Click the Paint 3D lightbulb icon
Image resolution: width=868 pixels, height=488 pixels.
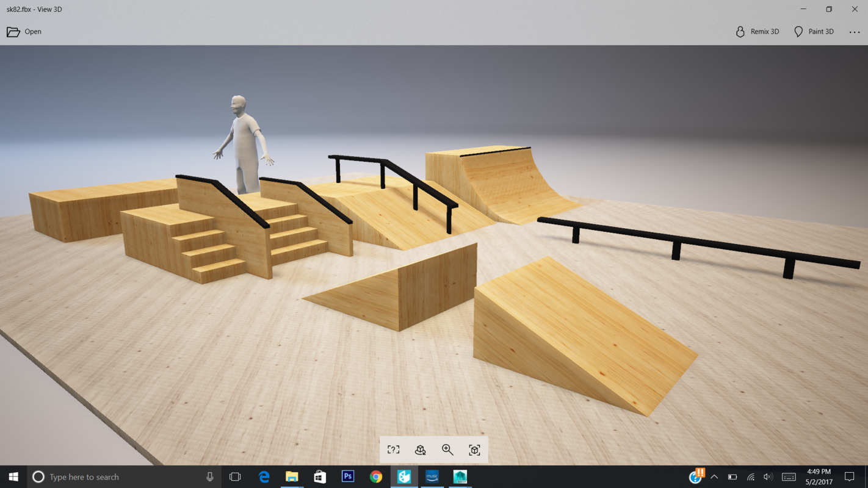point(797,31)
